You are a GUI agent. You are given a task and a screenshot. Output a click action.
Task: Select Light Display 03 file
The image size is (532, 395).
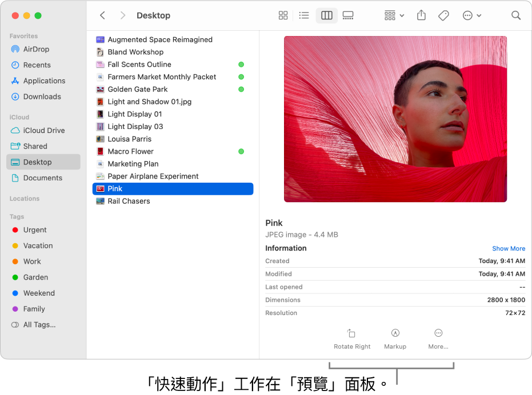coord(173,127)
